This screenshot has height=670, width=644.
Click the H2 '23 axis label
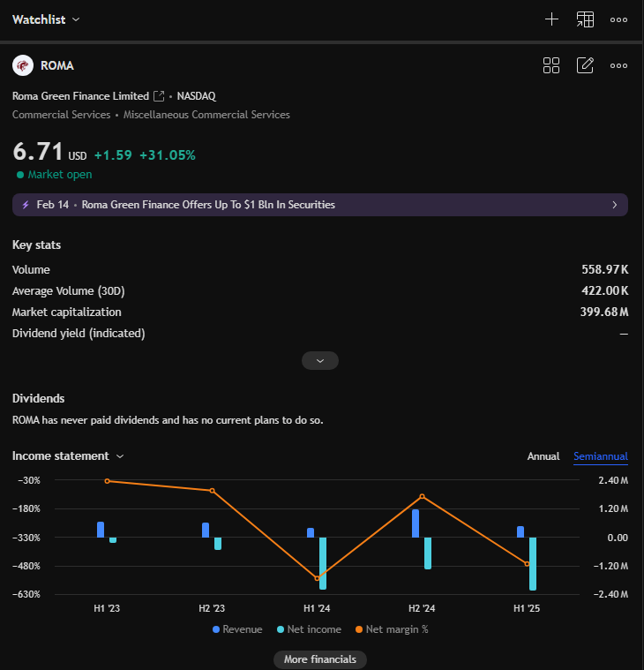click(212, 608)
